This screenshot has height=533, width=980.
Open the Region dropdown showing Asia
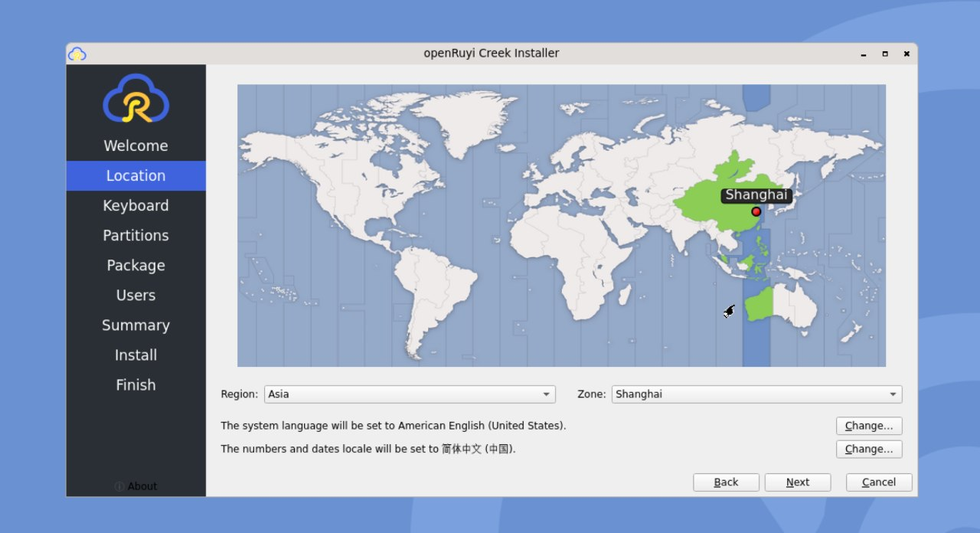(410, 394)
